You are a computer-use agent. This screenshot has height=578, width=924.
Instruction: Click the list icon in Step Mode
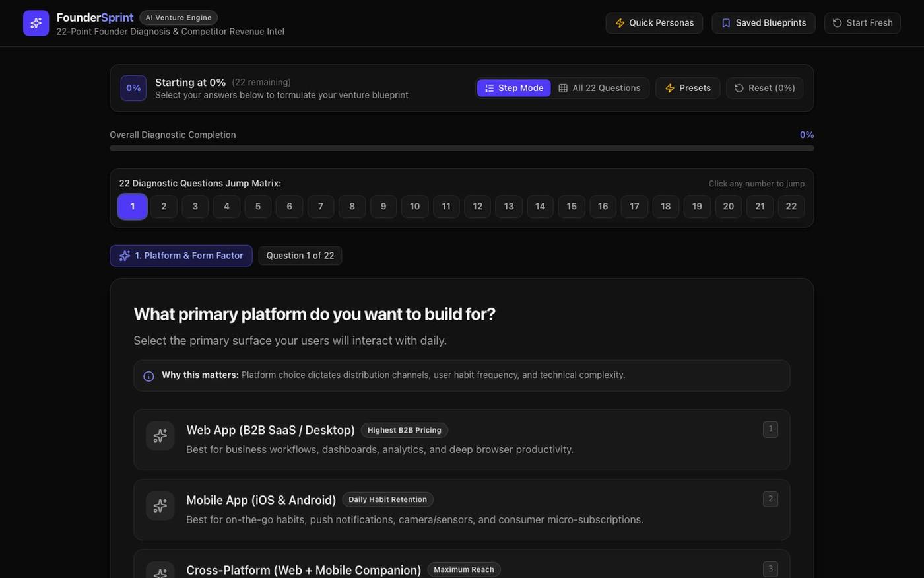(489, 88)
